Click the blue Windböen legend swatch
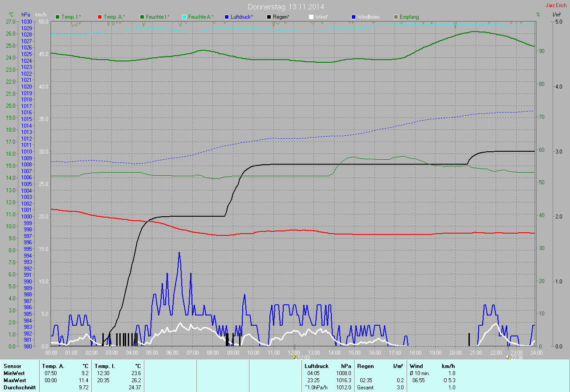 click(354, 17)
